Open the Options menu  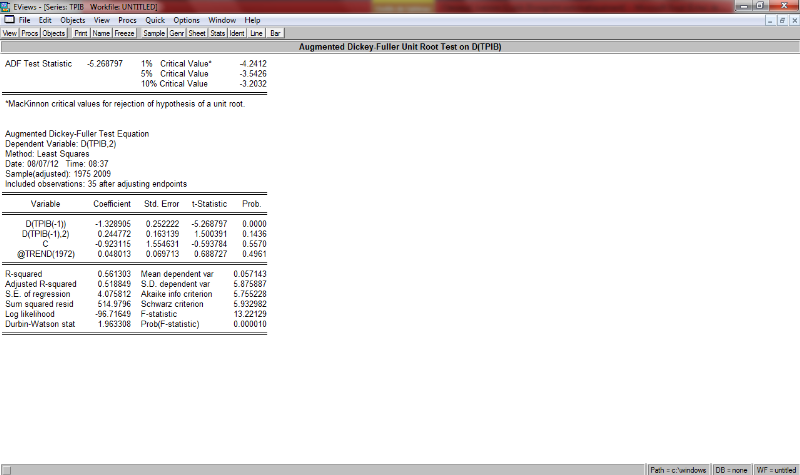coord(186,20)
